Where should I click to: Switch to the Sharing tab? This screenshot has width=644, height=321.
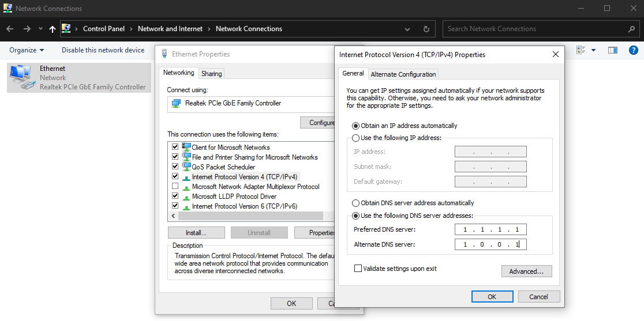pyautogui.click(x=211, y=74)
